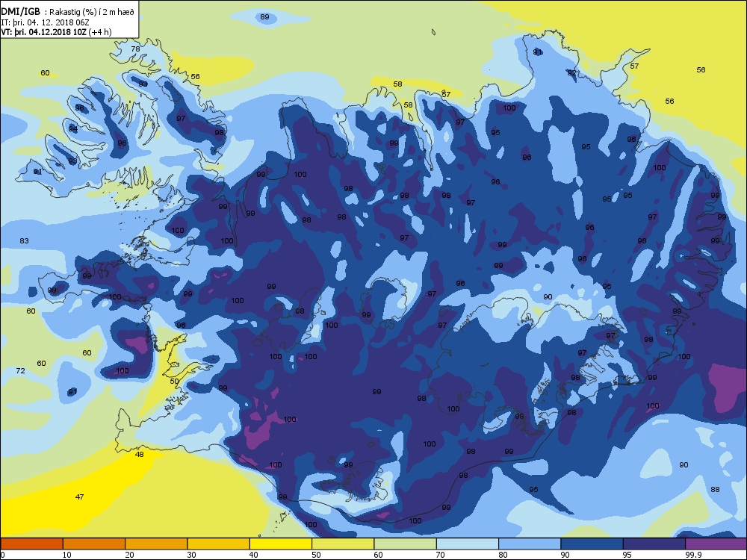Click the '92' value in the northeast
Viewport: 747px width, 560px height.
[x=571, y=73]
